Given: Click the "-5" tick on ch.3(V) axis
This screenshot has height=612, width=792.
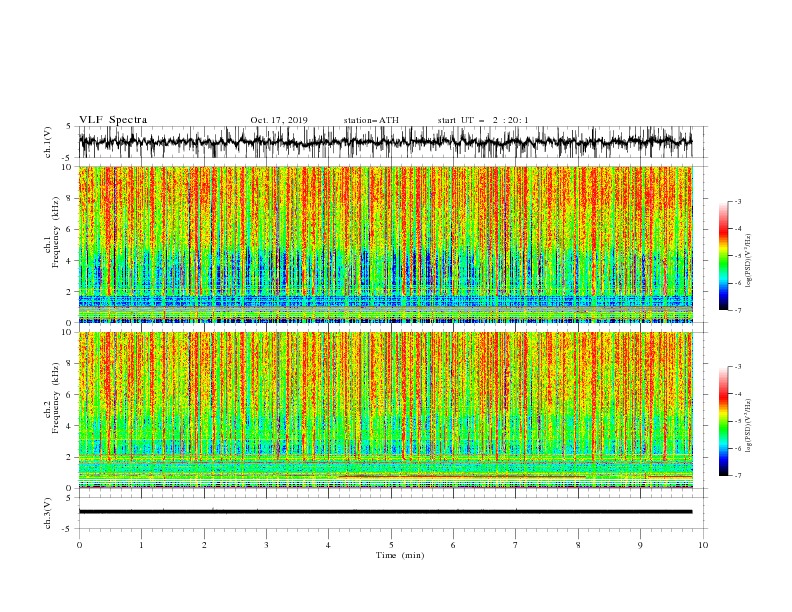Looking at the screenshot, I should coord(68,529).
